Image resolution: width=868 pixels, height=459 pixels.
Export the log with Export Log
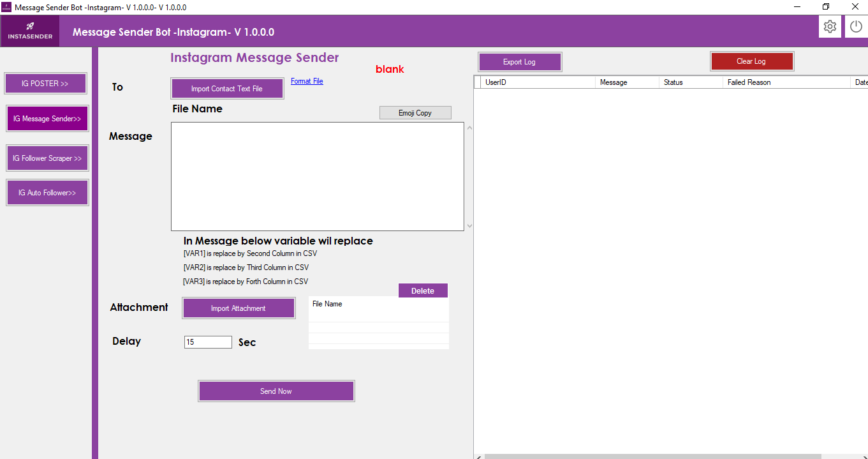tap(520, 62)
